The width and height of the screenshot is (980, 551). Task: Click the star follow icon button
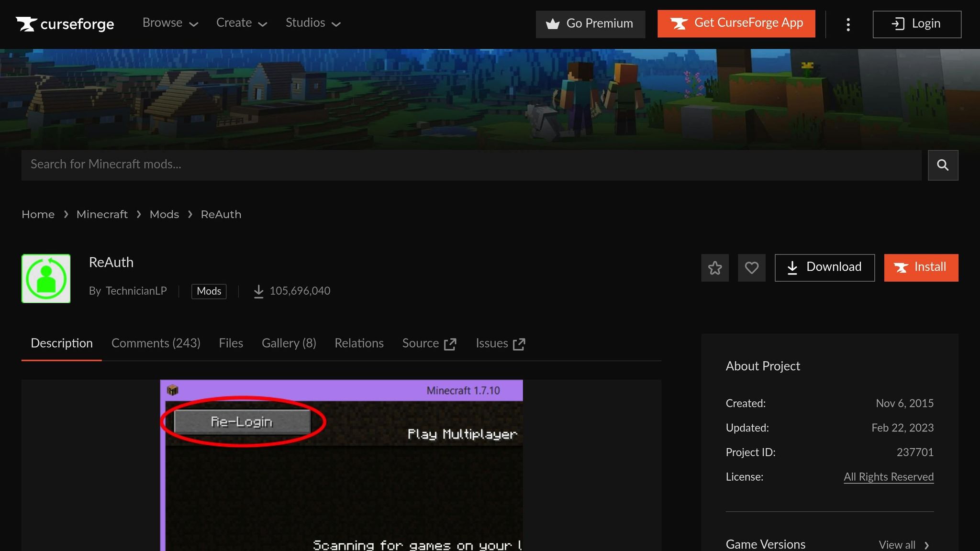click(714, 268)
